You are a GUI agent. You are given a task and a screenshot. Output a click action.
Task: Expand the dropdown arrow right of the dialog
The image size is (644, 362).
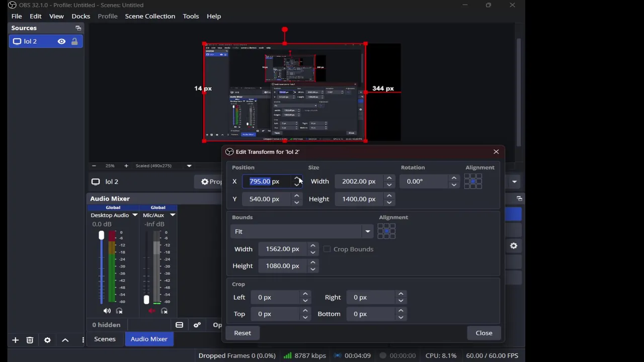click(514, 182)
